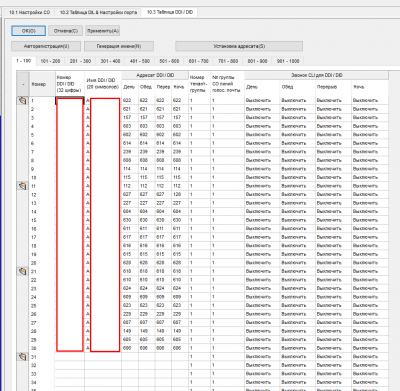Click the Имя DDI/DID (20 символов) column header

pyautogui.click(x=103, y=84)
